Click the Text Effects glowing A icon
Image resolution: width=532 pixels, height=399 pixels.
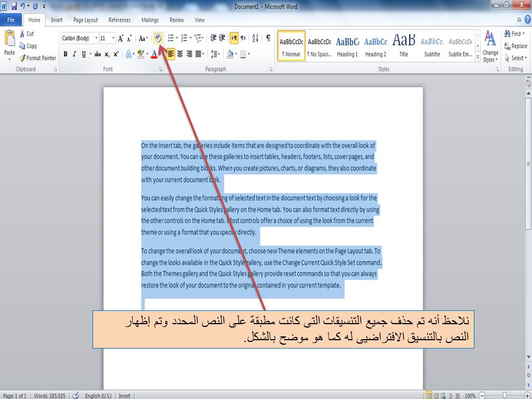point(128,54)
